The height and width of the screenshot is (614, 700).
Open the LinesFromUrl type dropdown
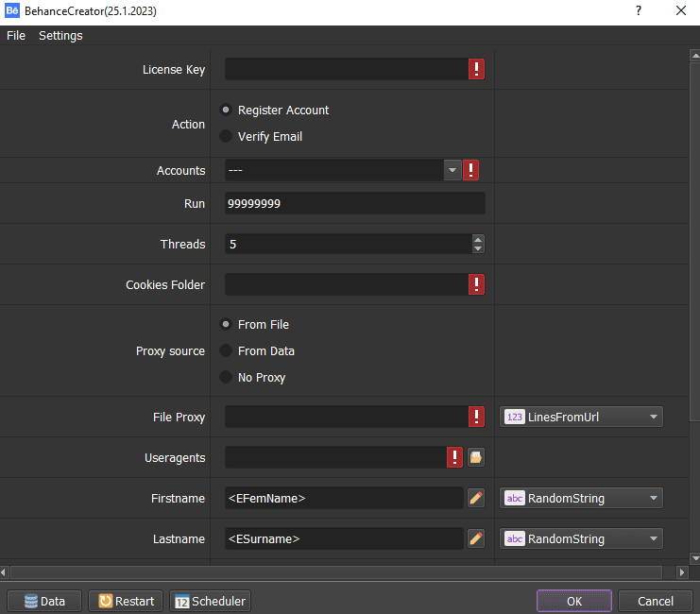[581, 418]
